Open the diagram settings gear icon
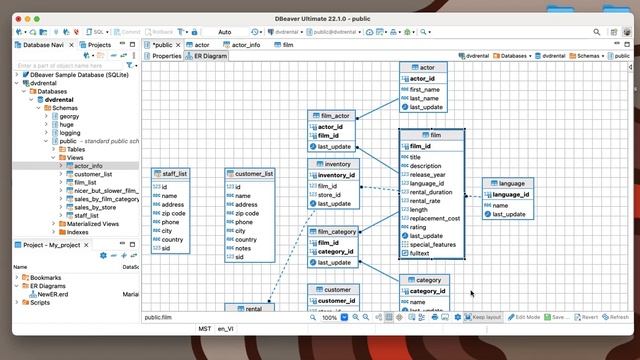Viewport: 640px width, 360px height. pos(458,317)
